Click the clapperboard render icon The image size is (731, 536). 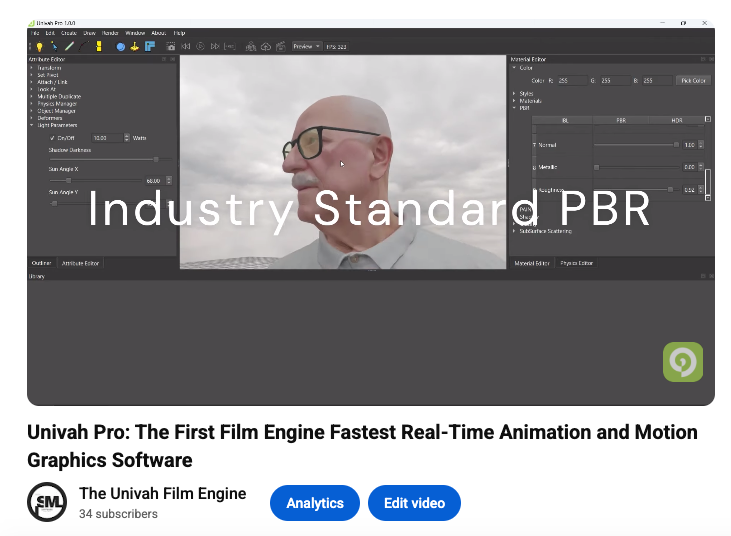281,47
